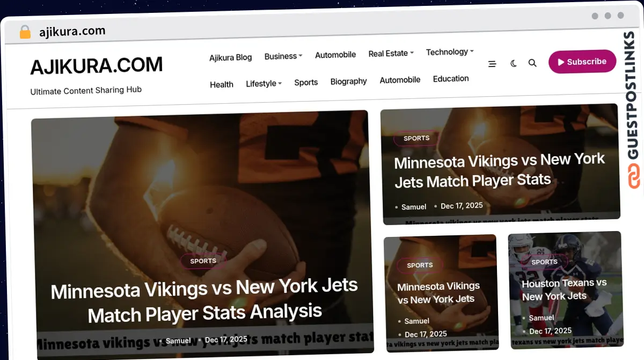Click the AJIKURA.COM site title
The width and height of the screenshot is (644, 360).
click(x=96, y=66)
